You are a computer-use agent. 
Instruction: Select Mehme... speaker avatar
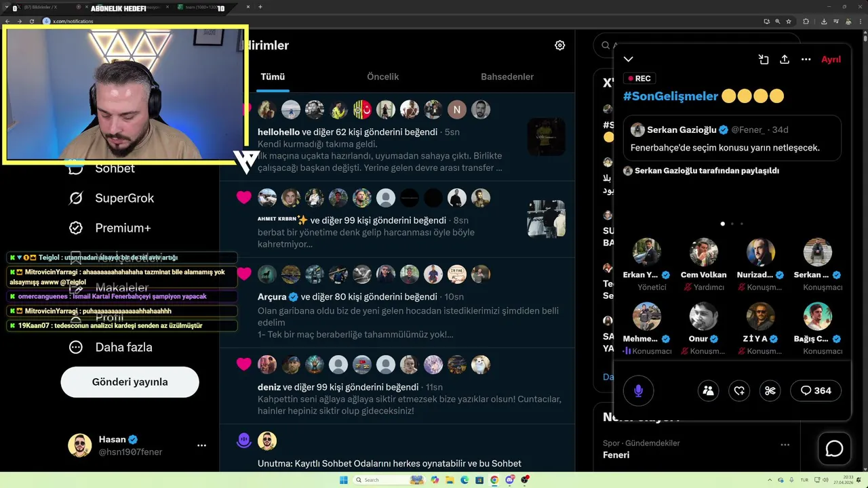[x=647, y=317]
